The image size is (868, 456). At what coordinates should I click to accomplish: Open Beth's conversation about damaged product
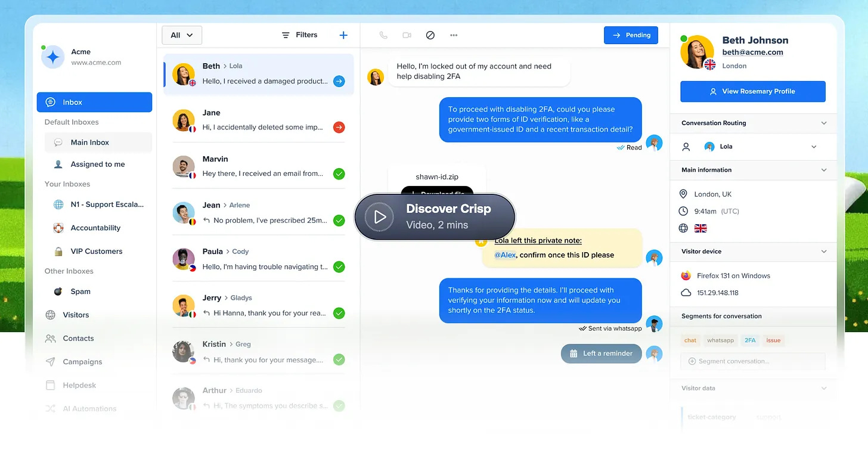click(259, 74)
